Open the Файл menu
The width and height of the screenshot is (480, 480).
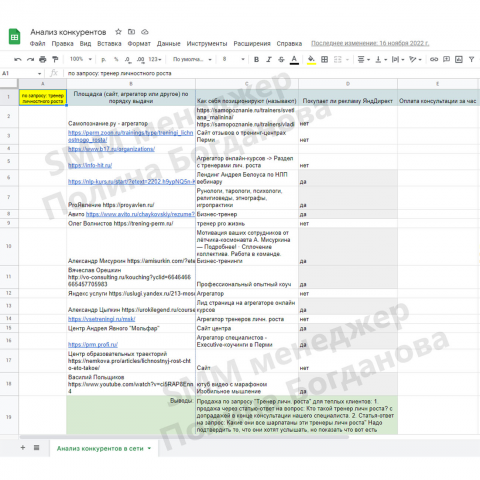click(37, 44)
